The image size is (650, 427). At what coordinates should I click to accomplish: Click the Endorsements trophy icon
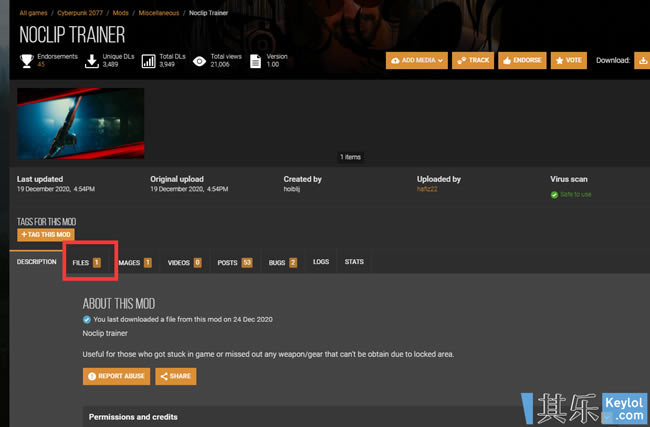(x=27, y=61)
